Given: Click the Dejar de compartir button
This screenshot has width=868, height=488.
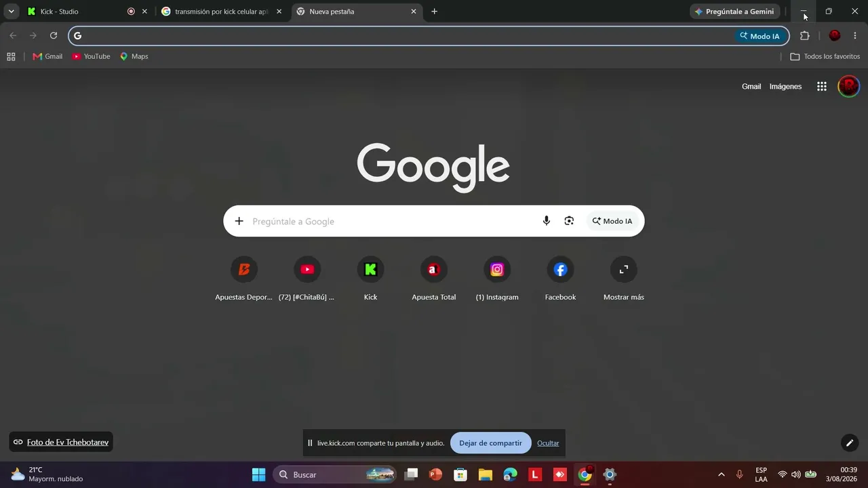Looking at the screenshot, I should coord(490,443).
